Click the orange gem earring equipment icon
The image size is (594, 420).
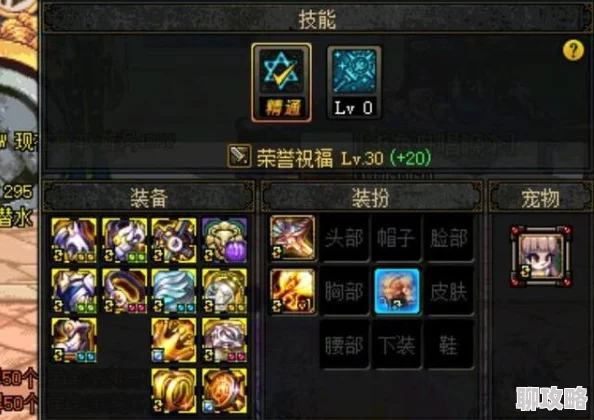point(225,390)
